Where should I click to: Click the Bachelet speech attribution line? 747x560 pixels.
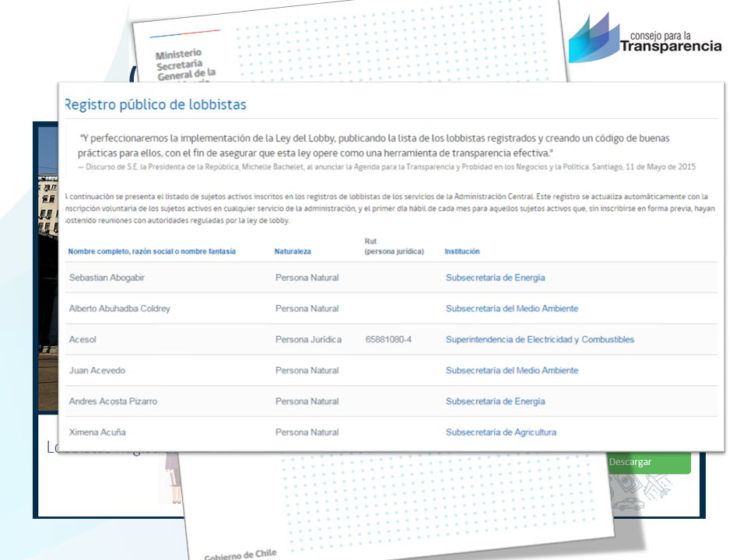pyautogui.click(x=387, y=167)
